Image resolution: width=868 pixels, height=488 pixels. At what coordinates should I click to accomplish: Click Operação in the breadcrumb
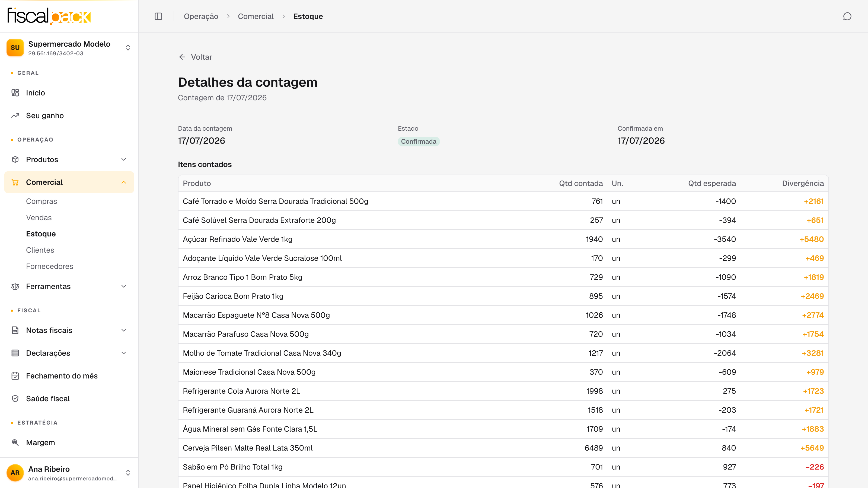coord(201,16)
